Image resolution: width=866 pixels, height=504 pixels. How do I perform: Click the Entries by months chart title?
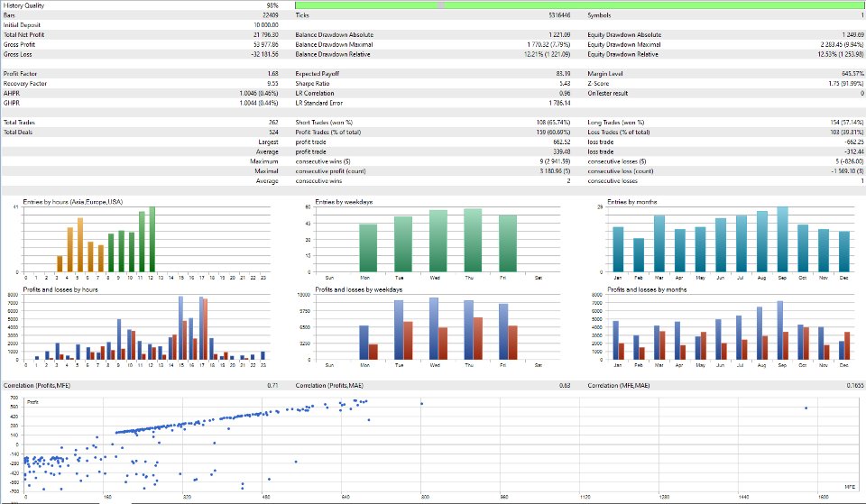[x=631, y=202]
